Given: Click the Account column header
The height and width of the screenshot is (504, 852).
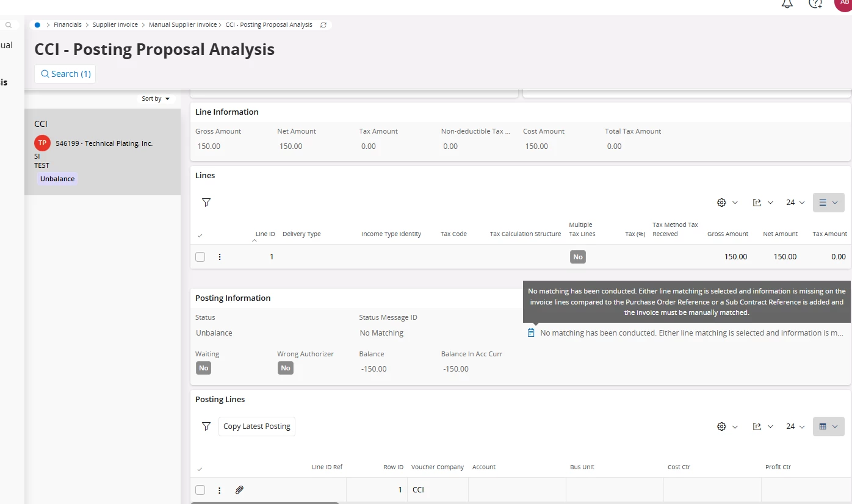Looking at the screenshot, I should (x=484, y=467).
